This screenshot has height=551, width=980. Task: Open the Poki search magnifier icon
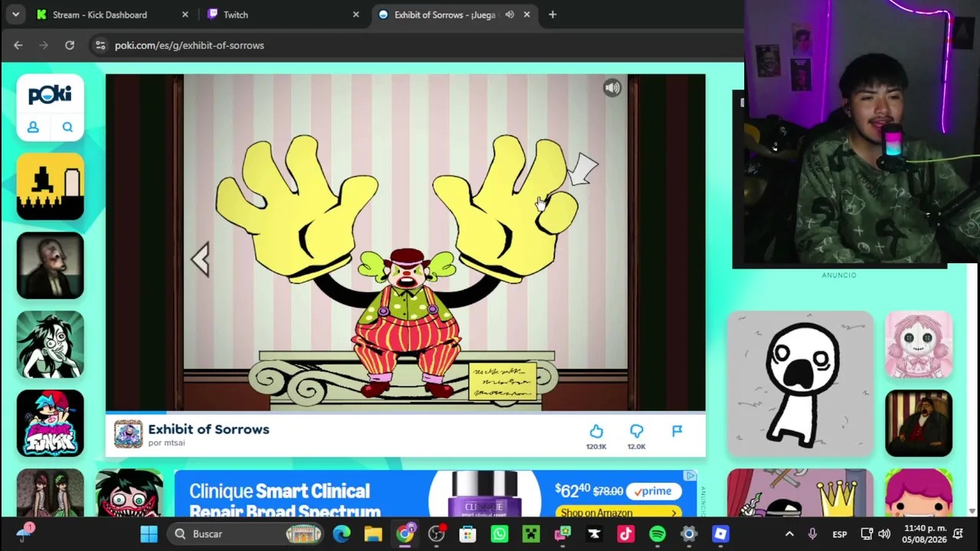pos(67,127)
